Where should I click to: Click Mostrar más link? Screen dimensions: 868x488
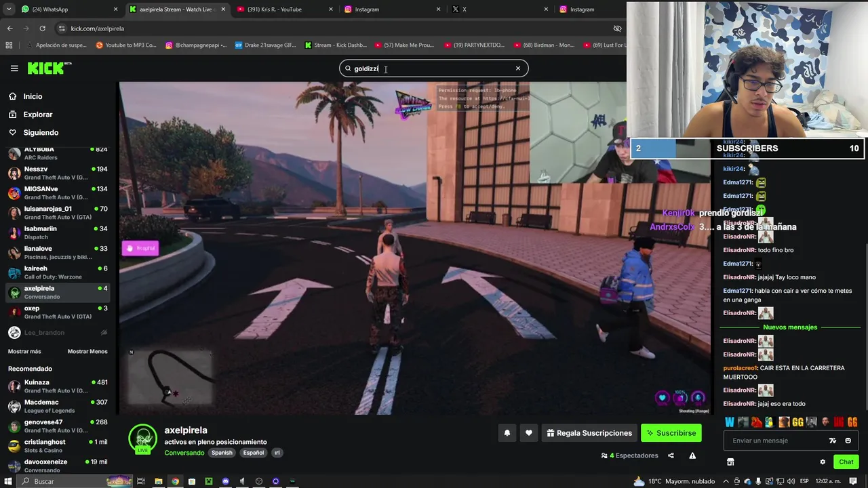(x=24, y=352)
